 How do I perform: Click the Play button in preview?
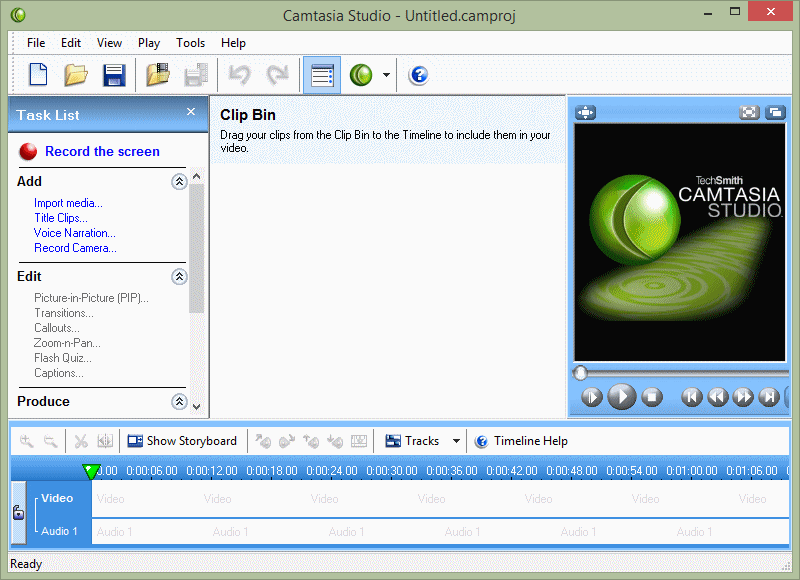point(621,396)
